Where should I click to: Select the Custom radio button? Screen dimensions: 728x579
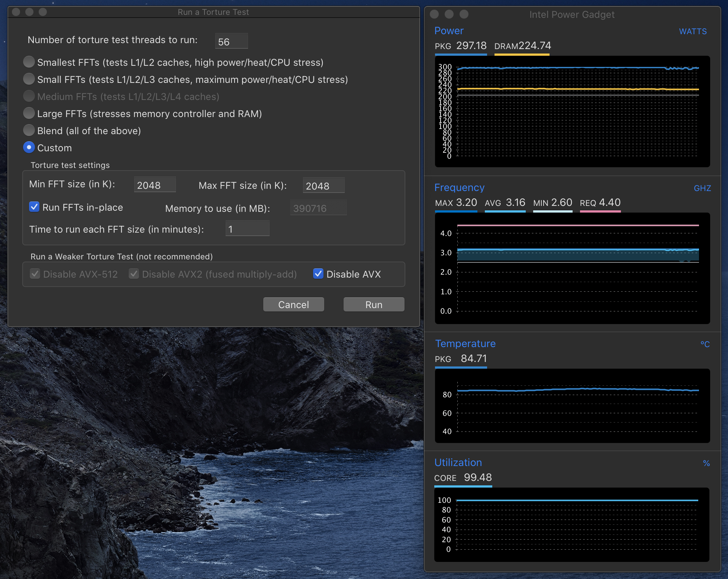[29, 148]
